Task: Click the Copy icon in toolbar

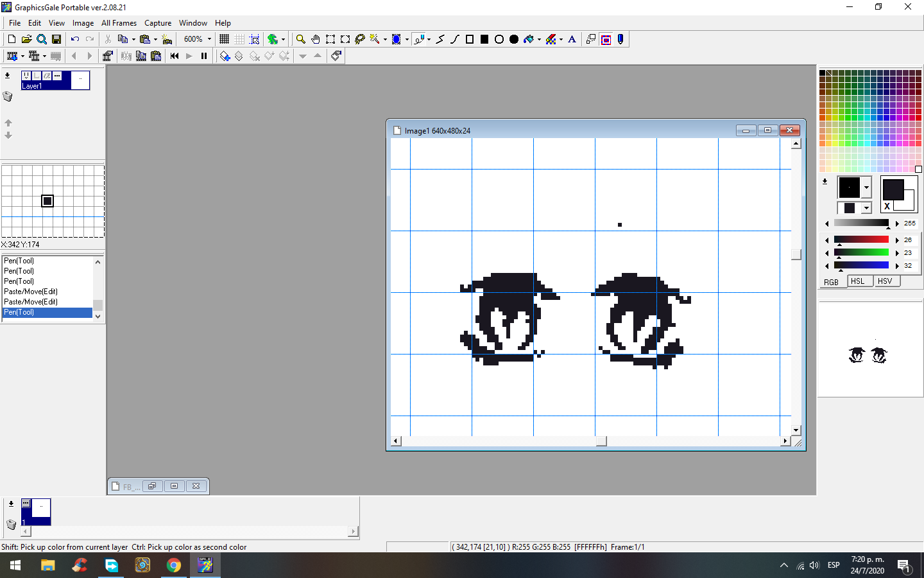Action: point(123,39)
